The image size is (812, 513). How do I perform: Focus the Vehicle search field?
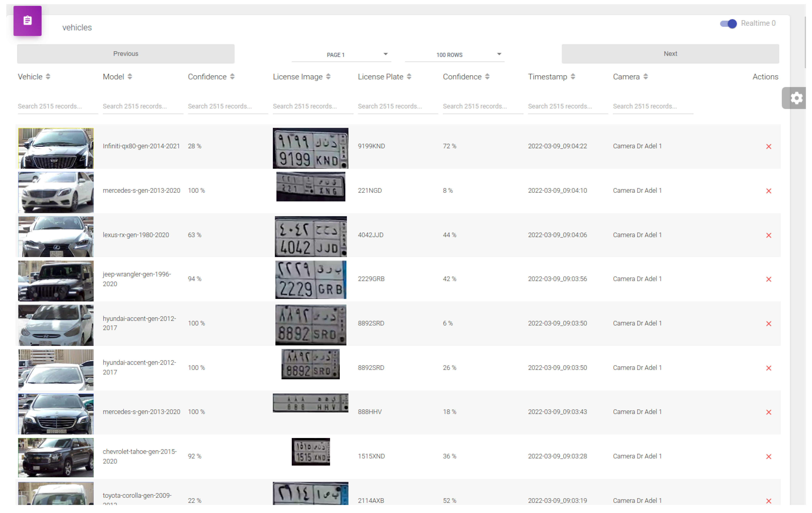pyautogui.click(x=58, y=106)
